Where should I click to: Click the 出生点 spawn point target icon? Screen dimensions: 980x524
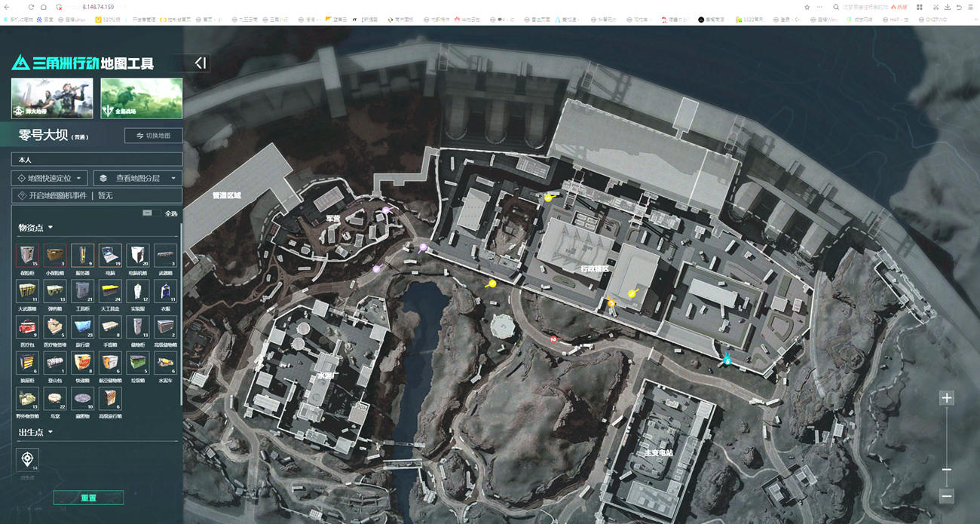27,458
